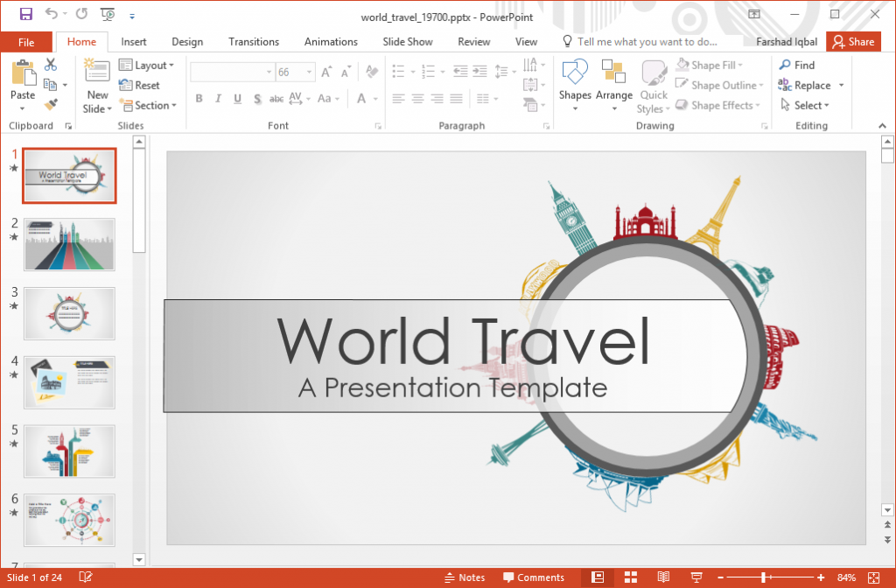Apply bold formatting
This screenshot has height=588, width=896.
tap(199, 98)
